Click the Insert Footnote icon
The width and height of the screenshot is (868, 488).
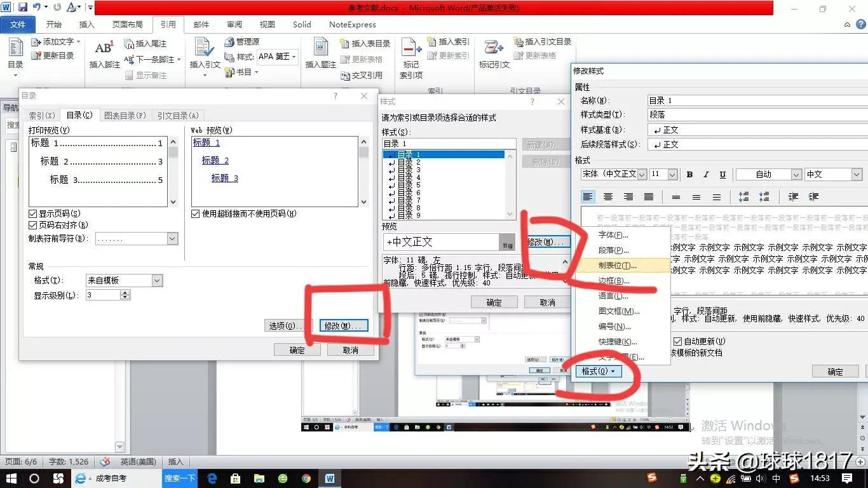pyautogui.click(x=104, y=50)
